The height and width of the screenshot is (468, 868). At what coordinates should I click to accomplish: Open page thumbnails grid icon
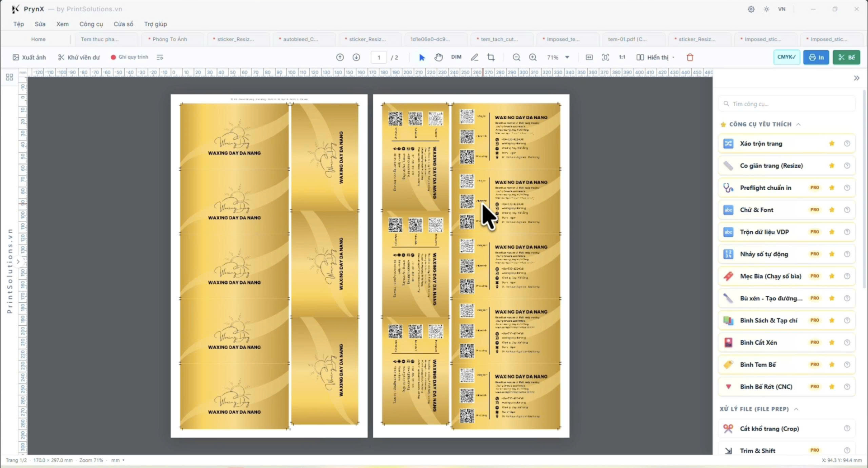pos(9,77)
